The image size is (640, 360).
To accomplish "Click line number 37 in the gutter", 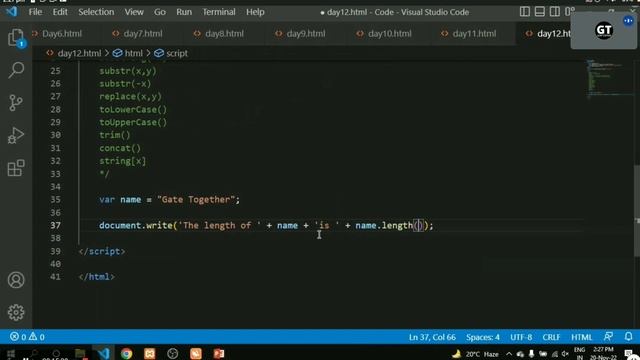I will [56, 225].
